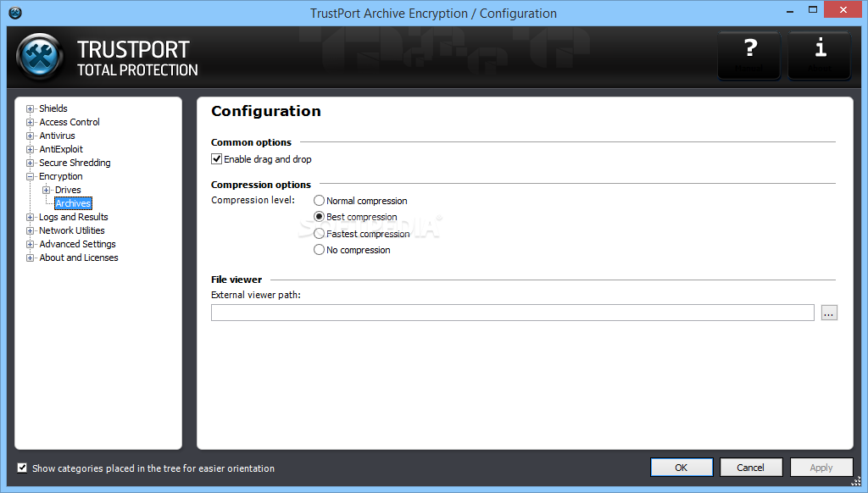The height and width of the screenshot is (493, 868).
Task: Open the Advanced Settings category
Action: pos(77,244)
